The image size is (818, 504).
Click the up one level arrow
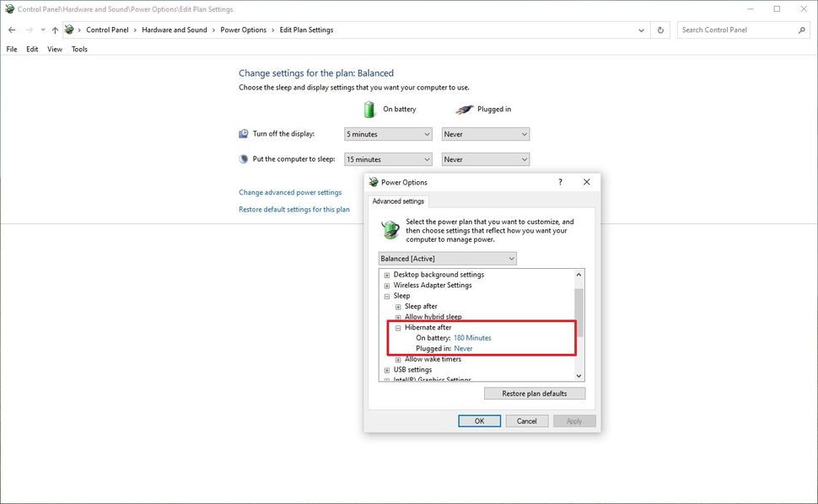pyautogui.click(x=55, y=29)
